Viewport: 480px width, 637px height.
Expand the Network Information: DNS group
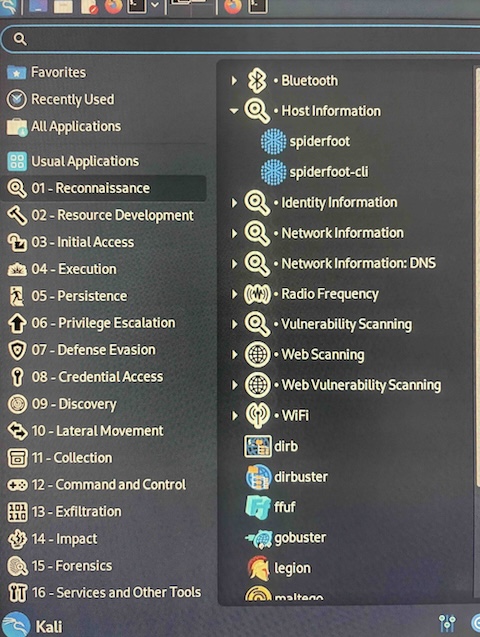tap(234, 264)
